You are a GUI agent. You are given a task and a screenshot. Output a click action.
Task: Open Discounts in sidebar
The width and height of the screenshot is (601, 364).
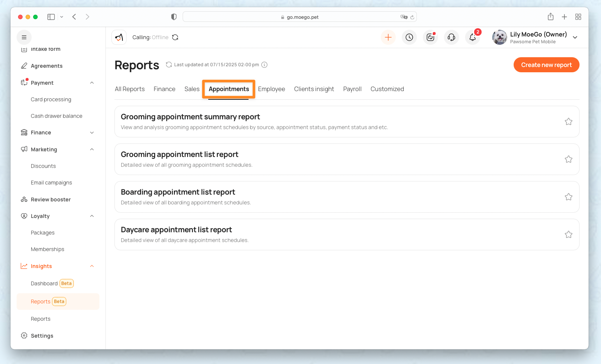pyautogui.click(x=43, y=166)
